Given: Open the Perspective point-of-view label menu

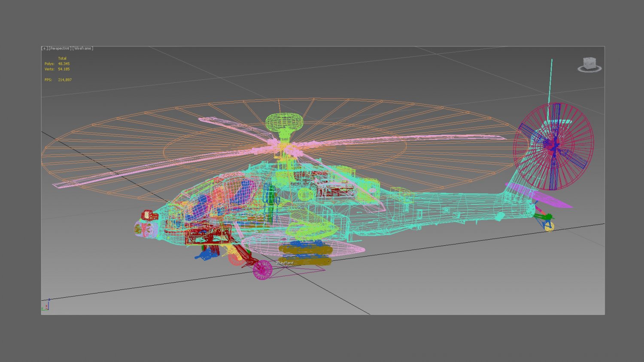Looking at the screenshot, I should [59, 48].
